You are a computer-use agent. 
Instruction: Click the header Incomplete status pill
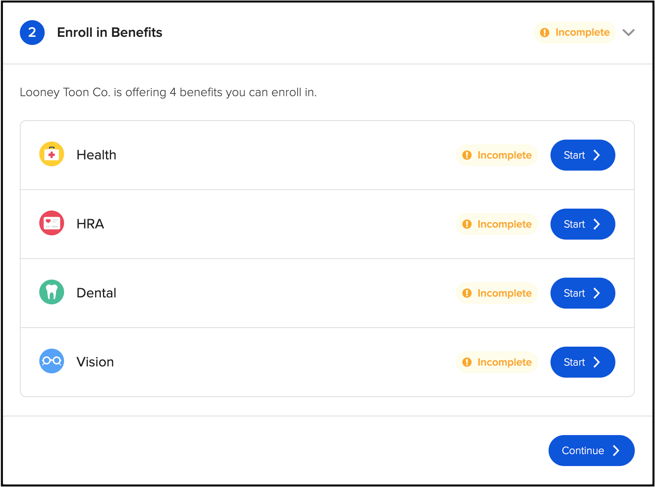(575, 33)
